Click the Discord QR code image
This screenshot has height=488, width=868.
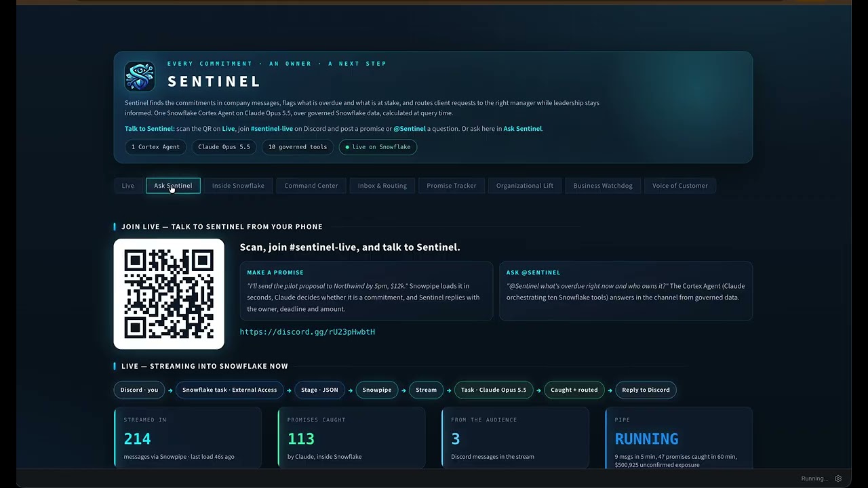pyautogui.click(x=169, y=294)
